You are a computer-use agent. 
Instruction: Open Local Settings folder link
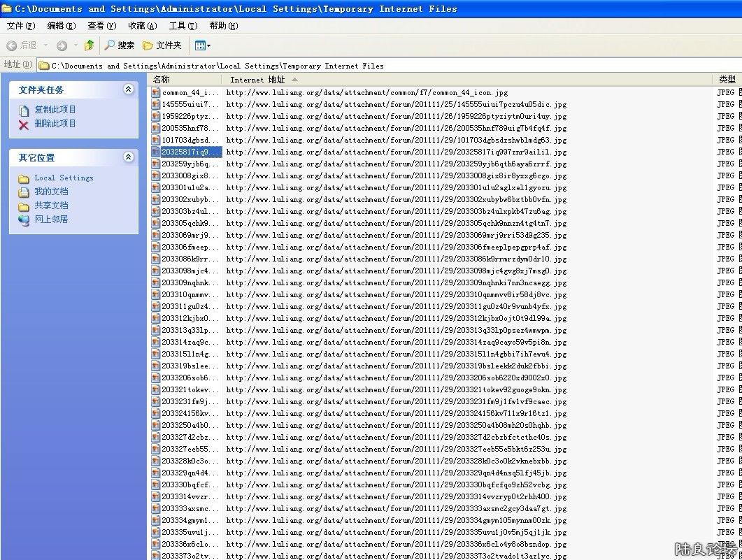pos(64,178)
